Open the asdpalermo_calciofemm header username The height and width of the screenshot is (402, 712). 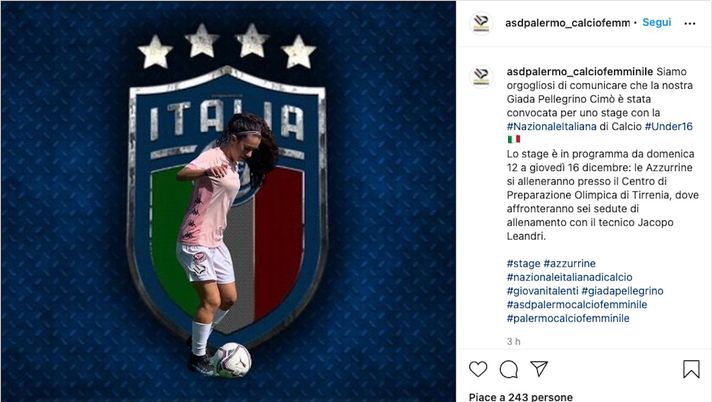(568, 23)
